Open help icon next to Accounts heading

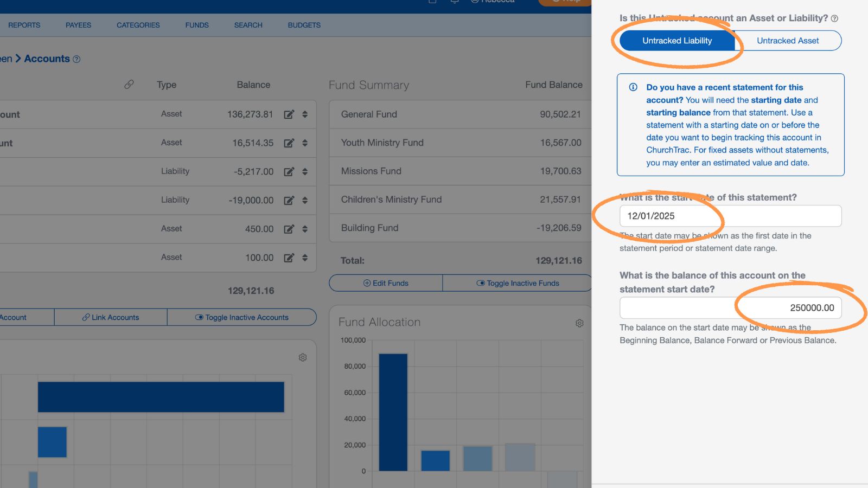coord(76,59)
